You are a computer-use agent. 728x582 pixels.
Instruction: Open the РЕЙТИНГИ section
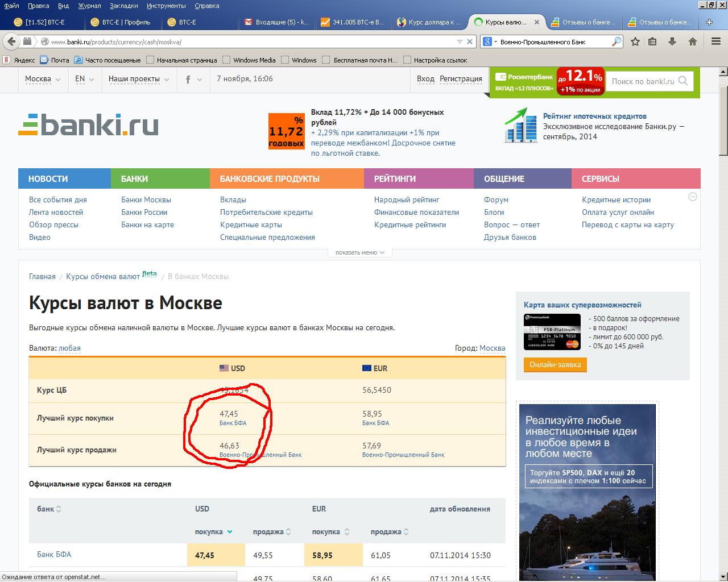click(419, 178)
